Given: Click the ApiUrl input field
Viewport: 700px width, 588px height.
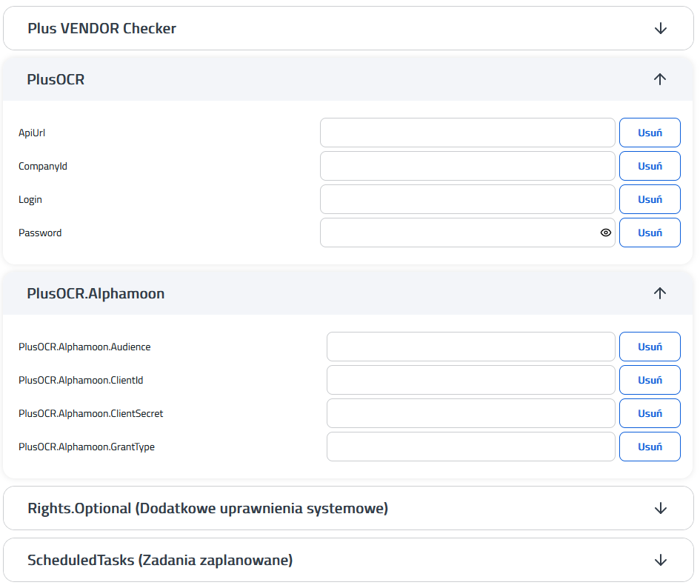Looking at the screenshot, I should tap(467, 133).
